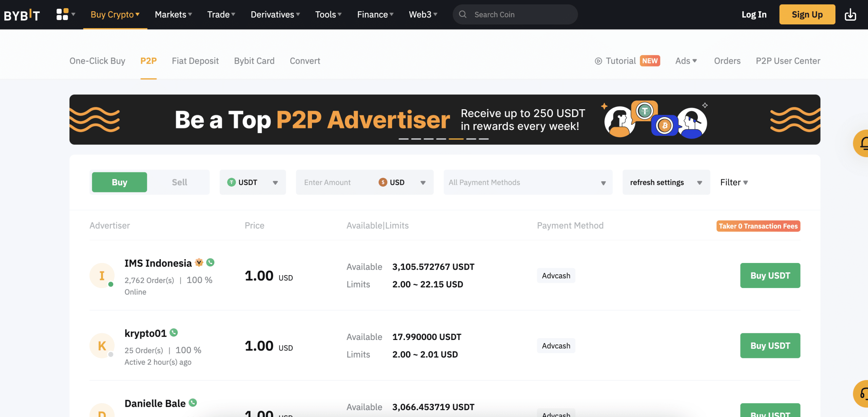Click Advcash tag in IMS Indonesia row

pyautogui.click(x=556, y=276)
